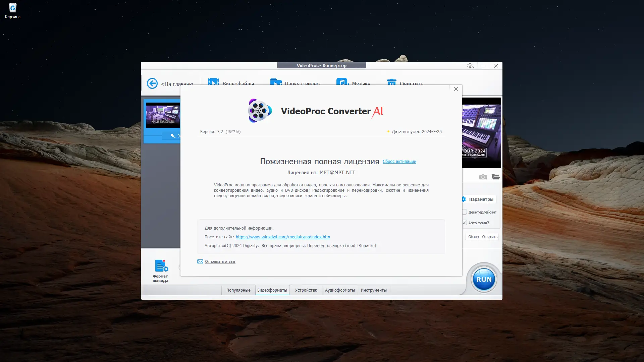
Task: Click the add music icon
Action: [342, 81]
